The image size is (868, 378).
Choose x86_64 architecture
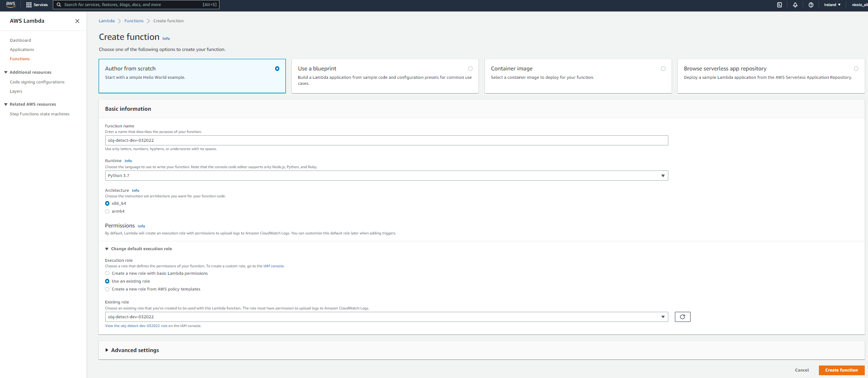coord(107,203)
